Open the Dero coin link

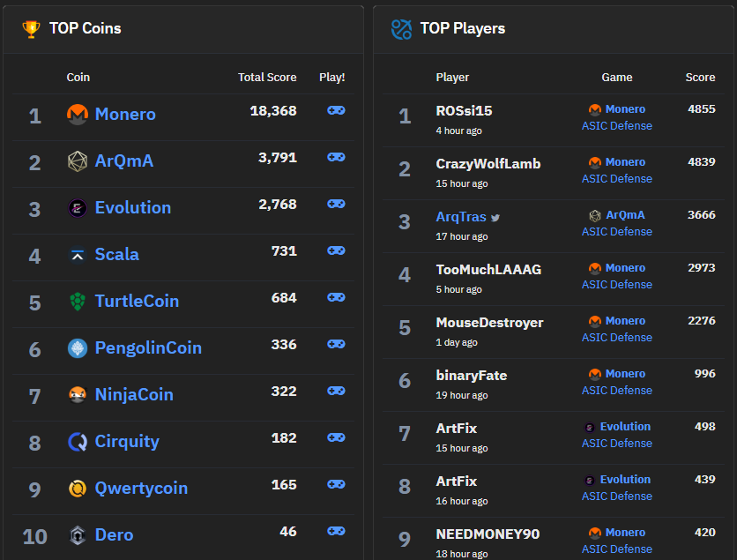(x=115, y=535)
